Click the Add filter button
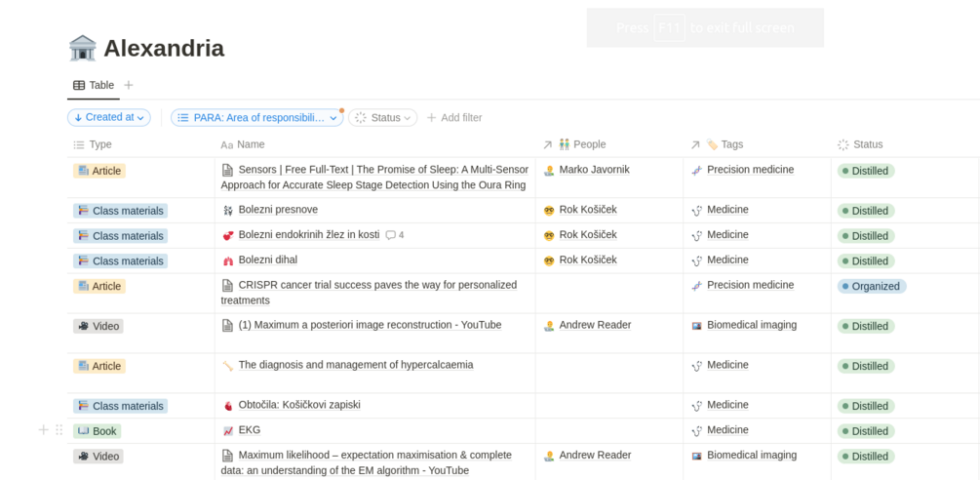Image resolution: width=980 pixels, height=480 pixels. point(454,118)
